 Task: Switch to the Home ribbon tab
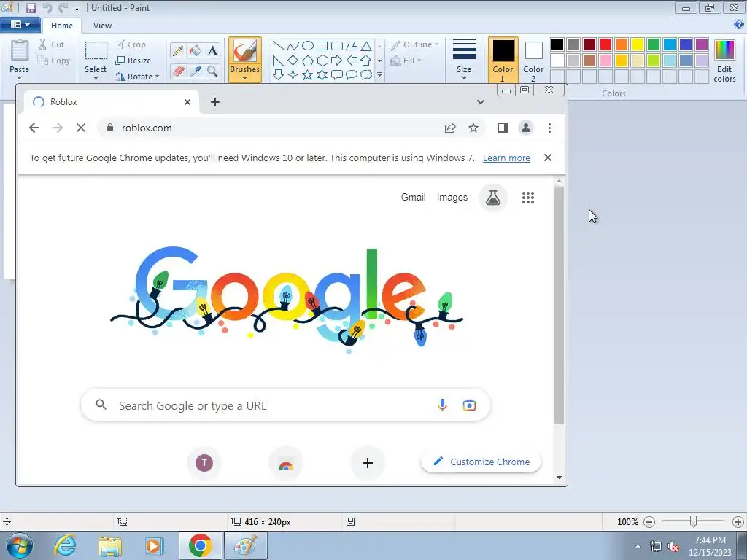[62, 26]
